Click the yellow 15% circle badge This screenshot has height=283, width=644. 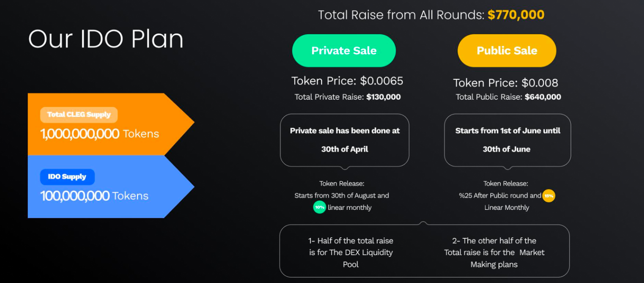pos(549,196)
